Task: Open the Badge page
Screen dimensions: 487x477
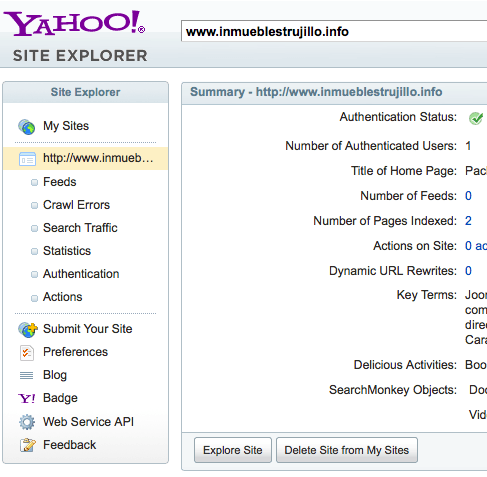Action: 60,398
